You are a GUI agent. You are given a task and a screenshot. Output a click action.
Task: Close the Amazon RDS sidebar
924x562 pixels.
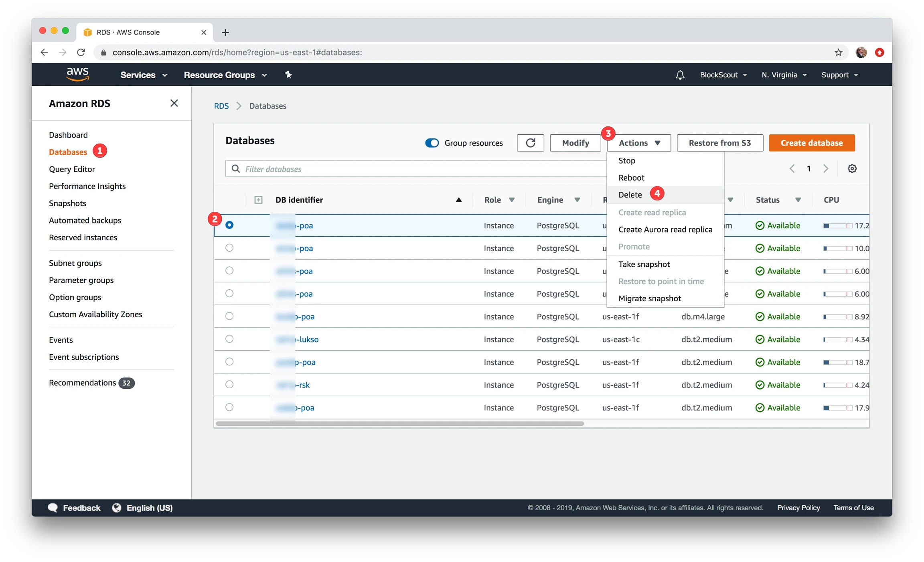(x=174, y=103)
